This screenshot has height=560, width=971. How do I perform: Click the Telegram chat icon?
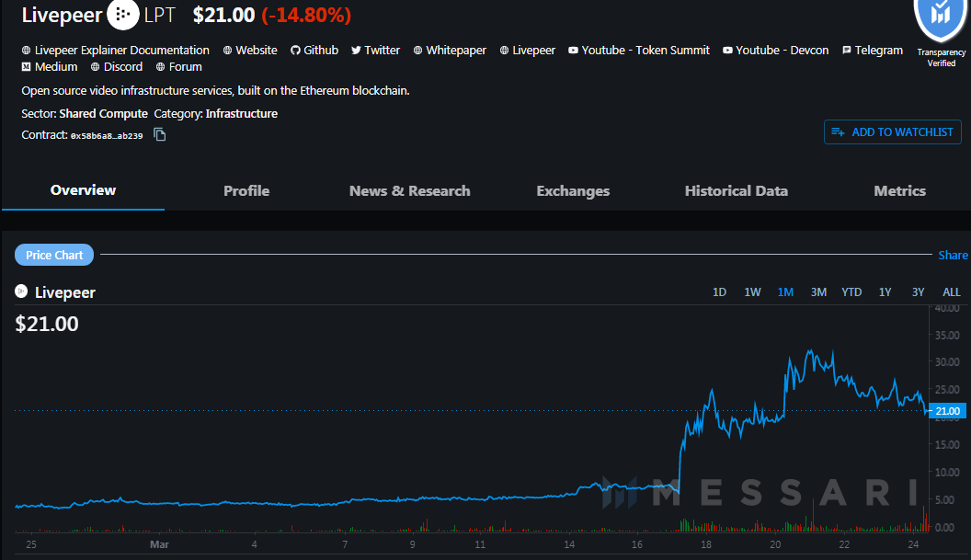click(x=847, y=51)
